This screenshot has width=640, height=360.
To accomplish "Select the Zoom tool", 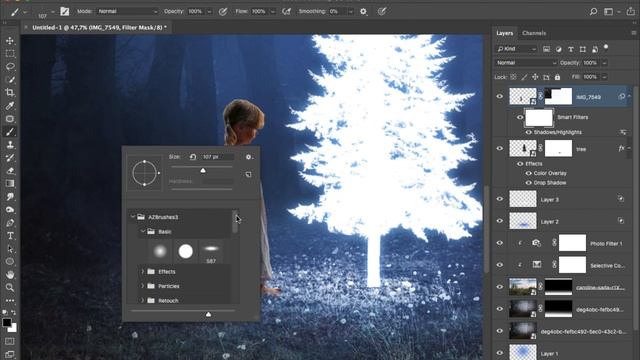I will [x=10, y=288].
